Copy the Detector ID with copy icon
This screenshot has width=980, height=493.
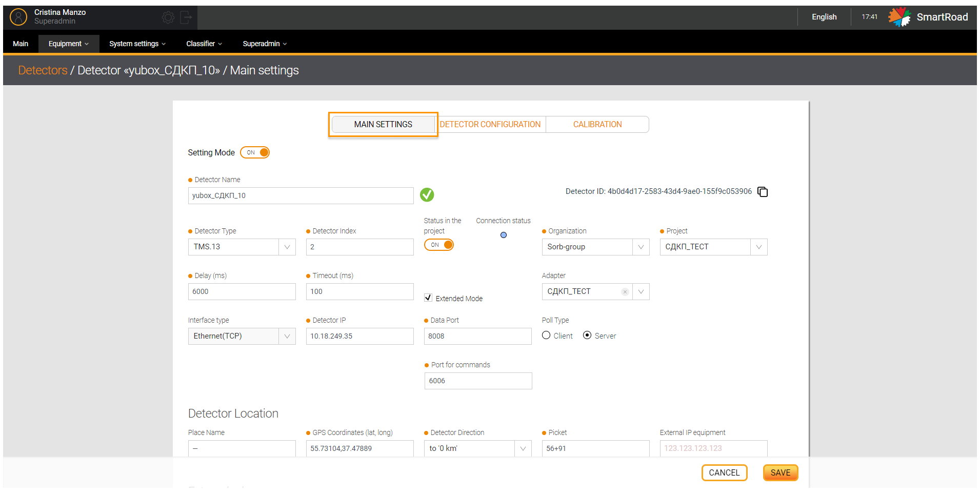[763, 191]
